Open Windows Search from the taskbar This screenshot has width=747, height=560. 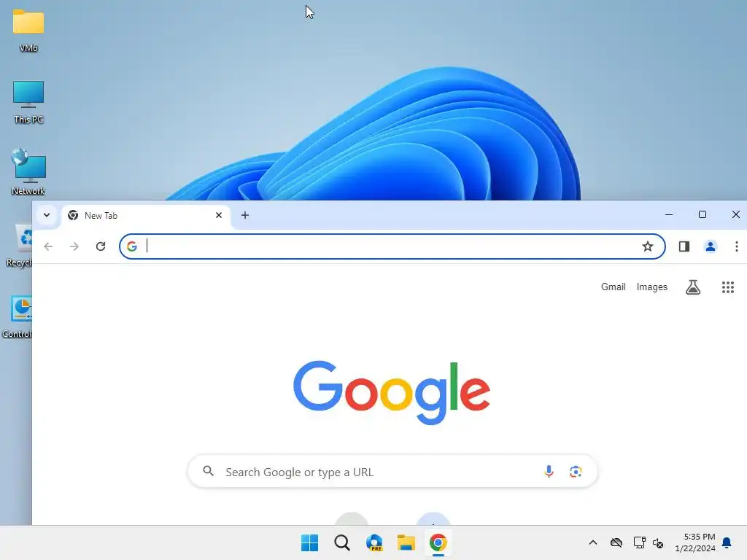click(x=342, y=542)
